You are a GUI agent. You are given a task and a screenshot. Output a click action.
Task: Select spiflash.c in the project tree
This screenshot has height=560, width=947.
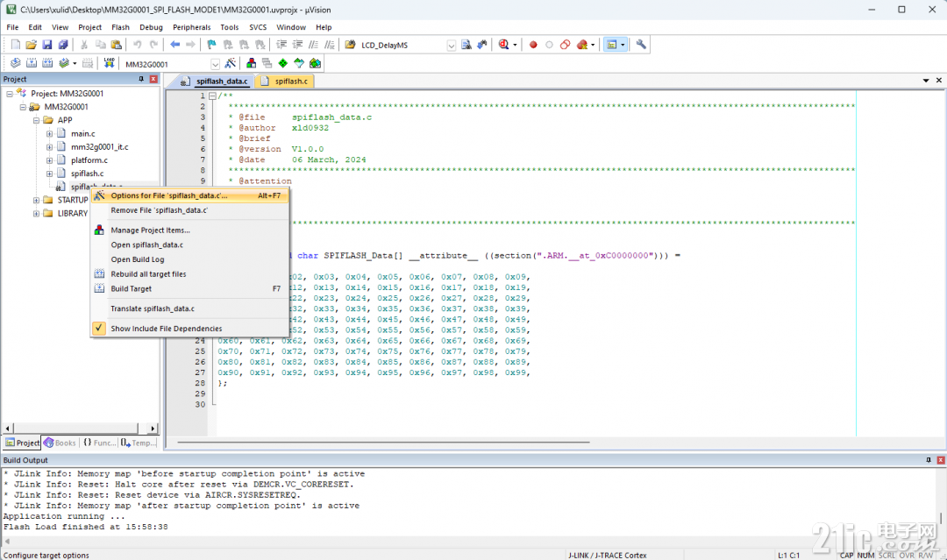(87, 174)
